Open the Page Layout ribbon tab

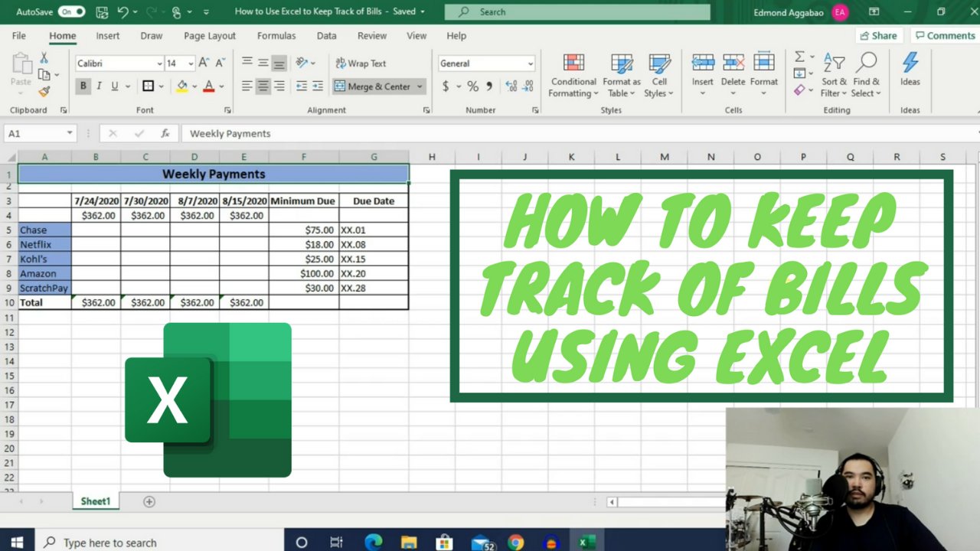point(209,35)
